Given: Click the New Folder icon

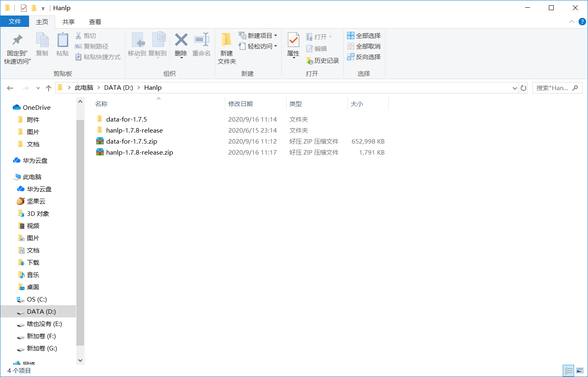Looking at the screenshot, I should (x=226, y=40).
